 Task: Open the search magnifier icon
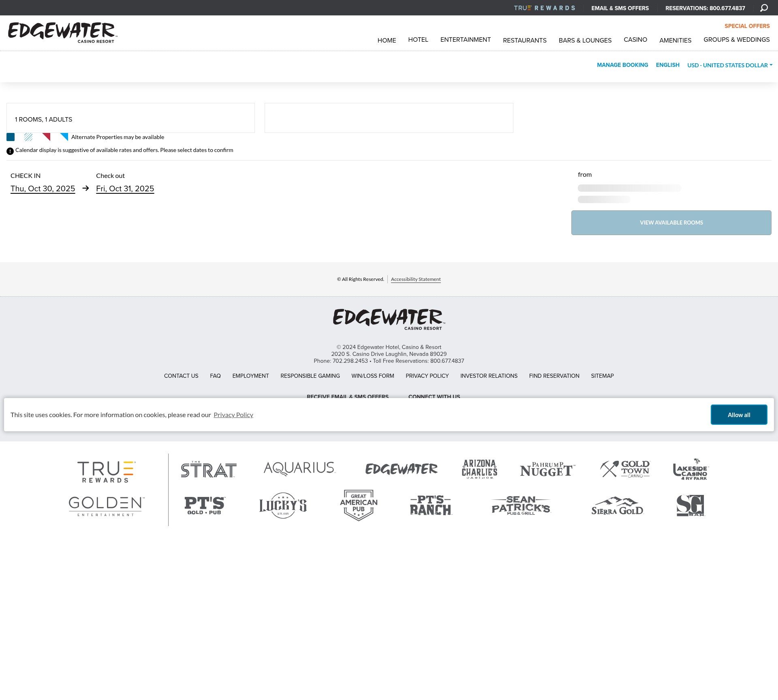coord(764,8)
